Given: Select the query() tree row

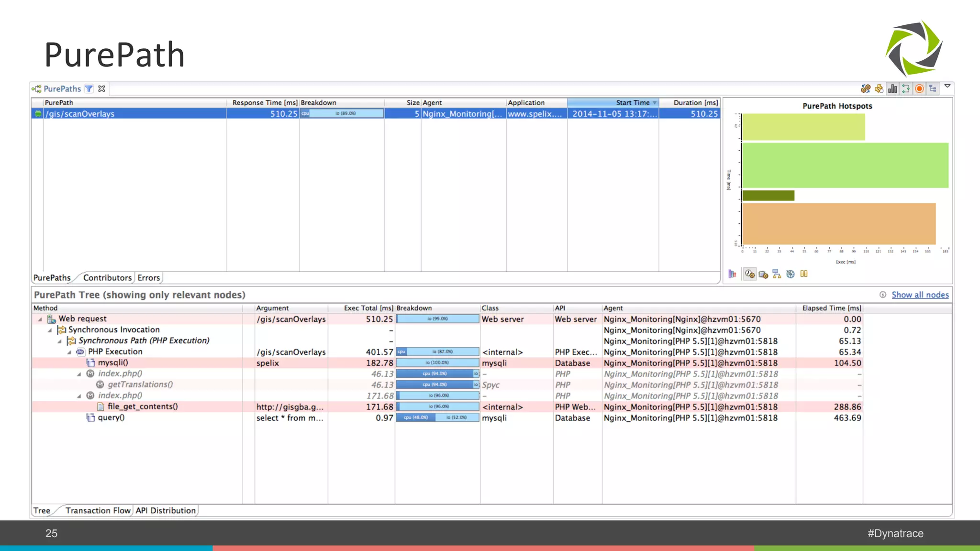Looking at the screenshot, I should click(447, 418).
